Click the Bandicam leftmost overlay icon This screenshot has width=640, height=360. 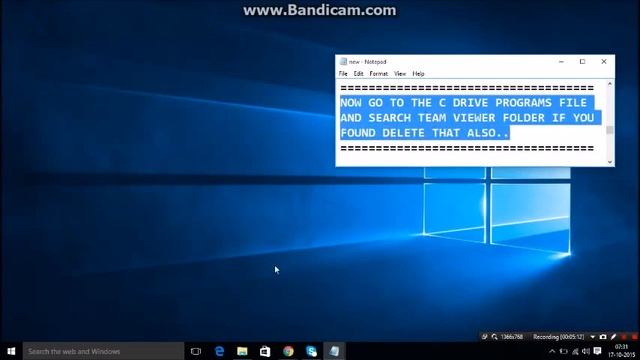coord(484,337)
